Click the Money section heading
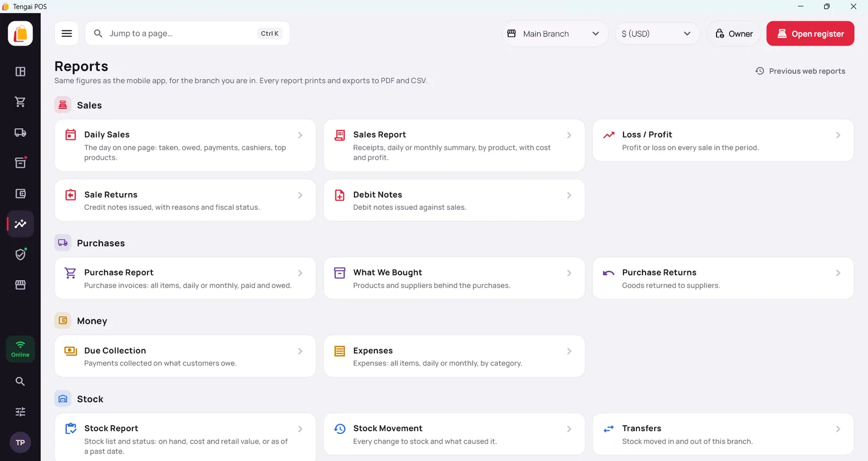The image size is (868, 461). 92,321
